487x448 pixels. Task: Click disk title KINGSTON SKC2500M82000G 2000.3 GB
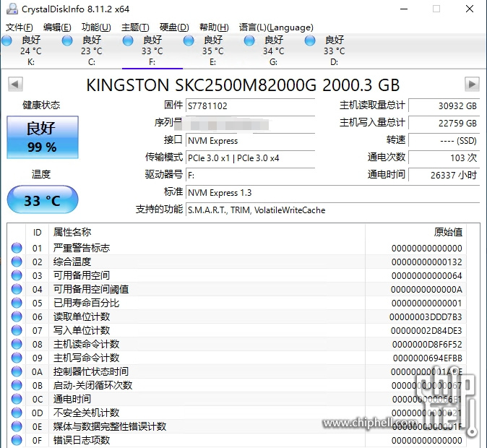243,85
